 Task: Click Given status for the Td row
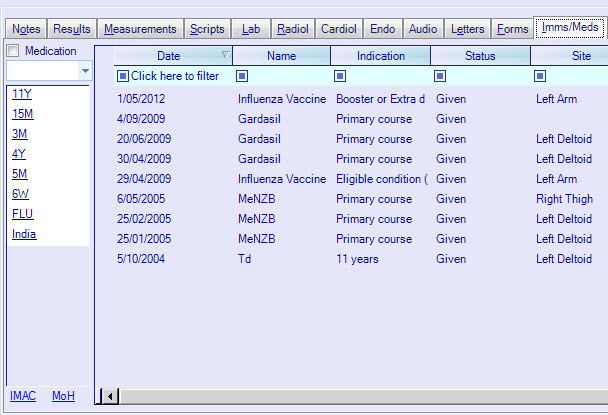pos(451,259)
